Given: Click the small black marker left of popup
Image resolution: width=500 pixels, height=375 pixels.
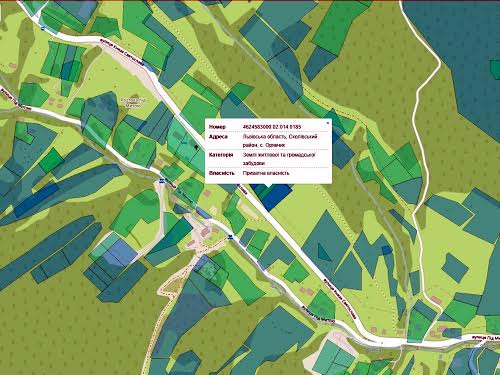Looking at the screenshot, I should point(196,146).
